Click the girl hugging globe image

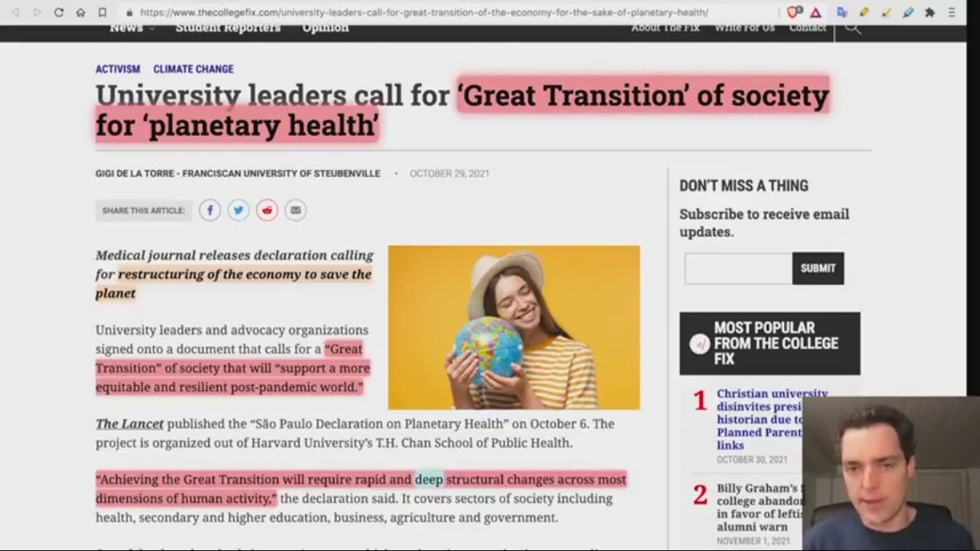(x=514, y=327)
